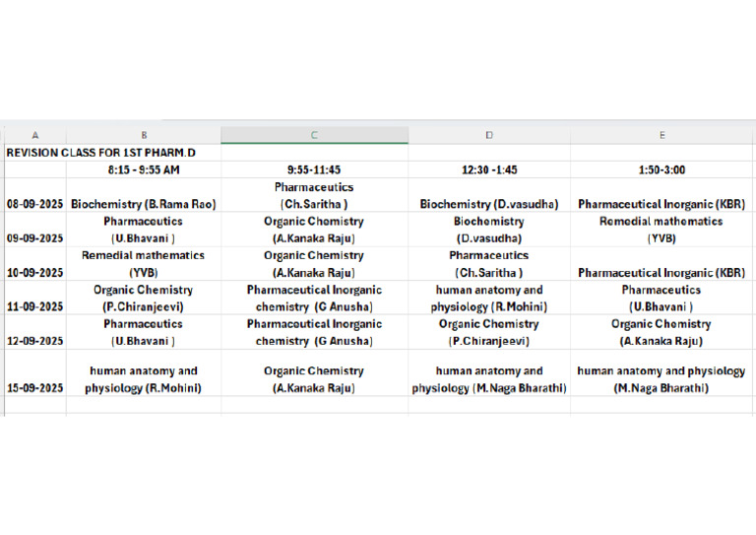Image resolution: width=756 pixels, height=535 pixels.
Task: Select Organic Chemistry (A.Kanaka Raju) in 09-09-2025 row
Action: [314, 230]
